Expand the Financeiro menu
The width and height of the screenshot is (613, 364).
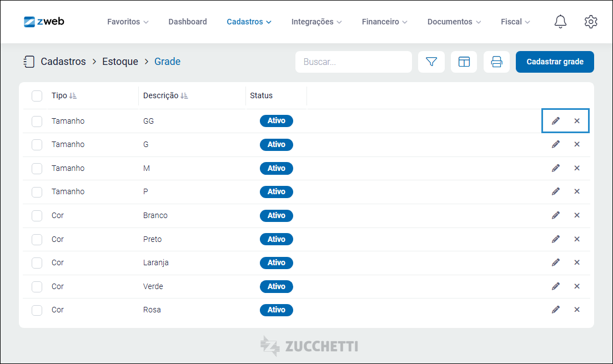(385, 22)
